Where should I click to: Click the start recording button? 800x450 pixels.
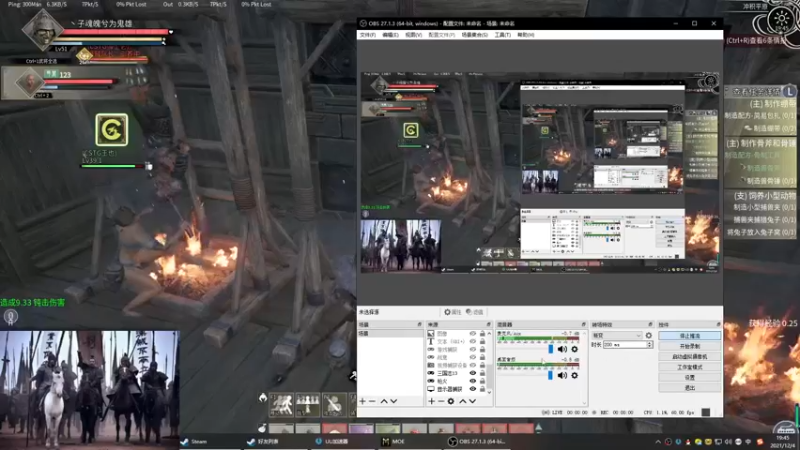click(689, 346)
